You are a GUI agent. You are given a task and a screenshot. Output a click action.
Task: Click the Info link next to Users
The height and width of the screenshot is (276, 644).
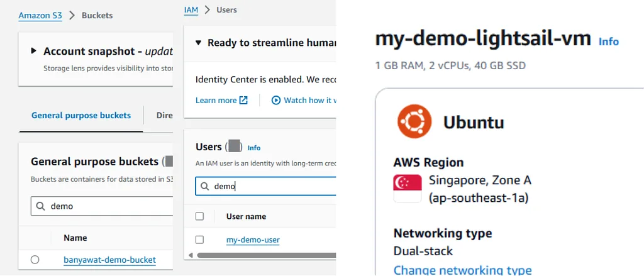click(x=254, y=148)
